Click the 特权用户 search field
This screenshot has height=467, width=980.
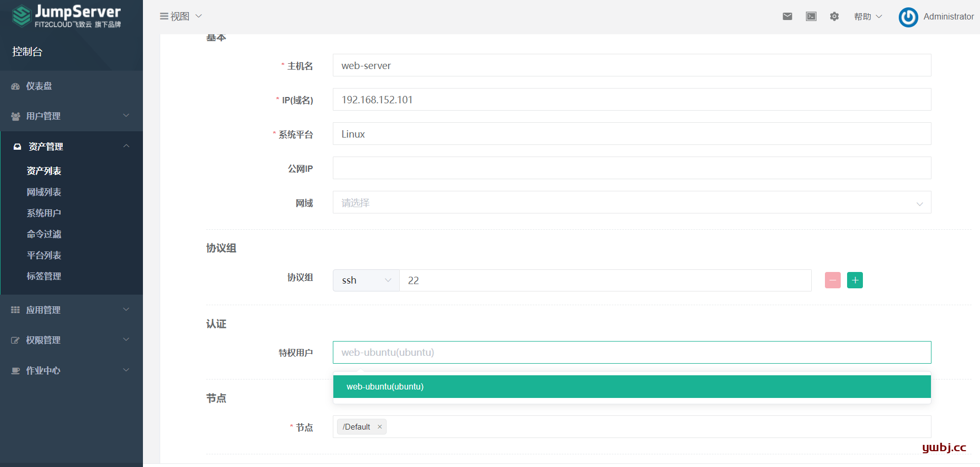[x=632, y=352]
